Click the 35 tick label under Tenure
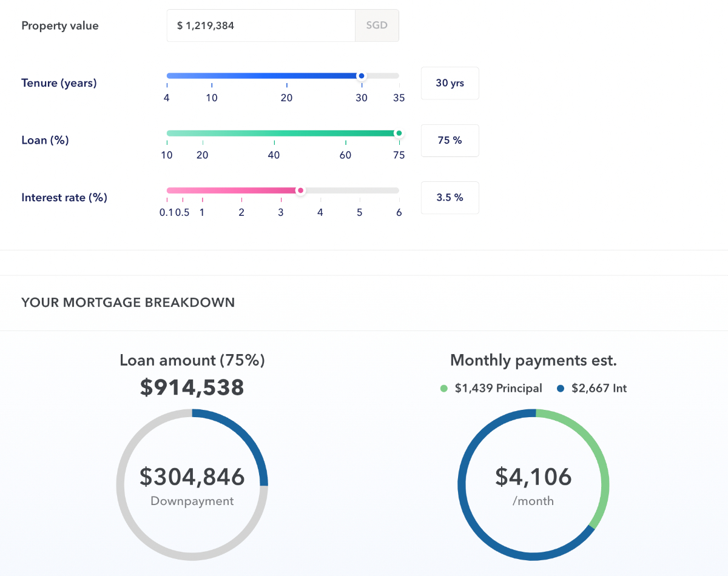This screenshot has width=728, height=576. point(399,98)
